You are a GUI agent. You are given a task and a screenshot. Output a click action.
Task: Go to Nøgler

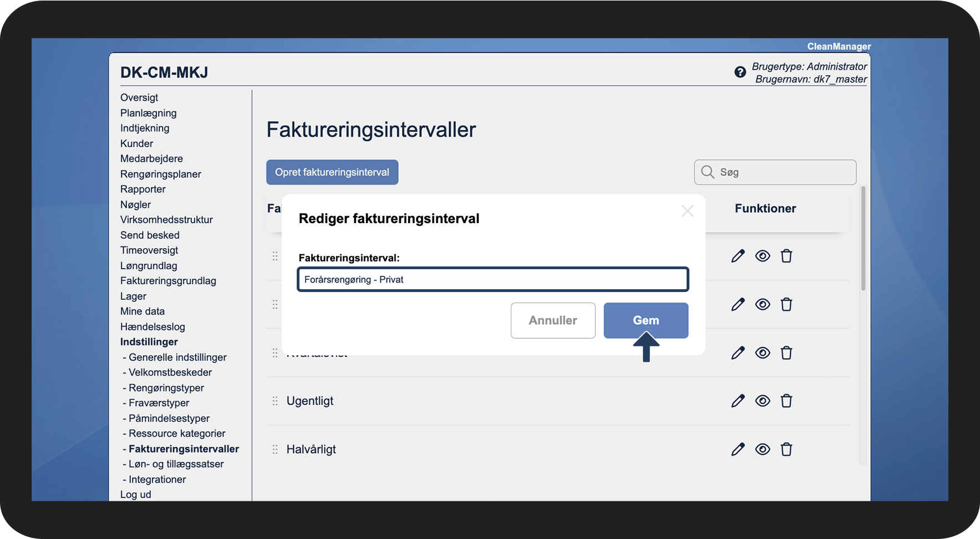(x=135, y=204)
